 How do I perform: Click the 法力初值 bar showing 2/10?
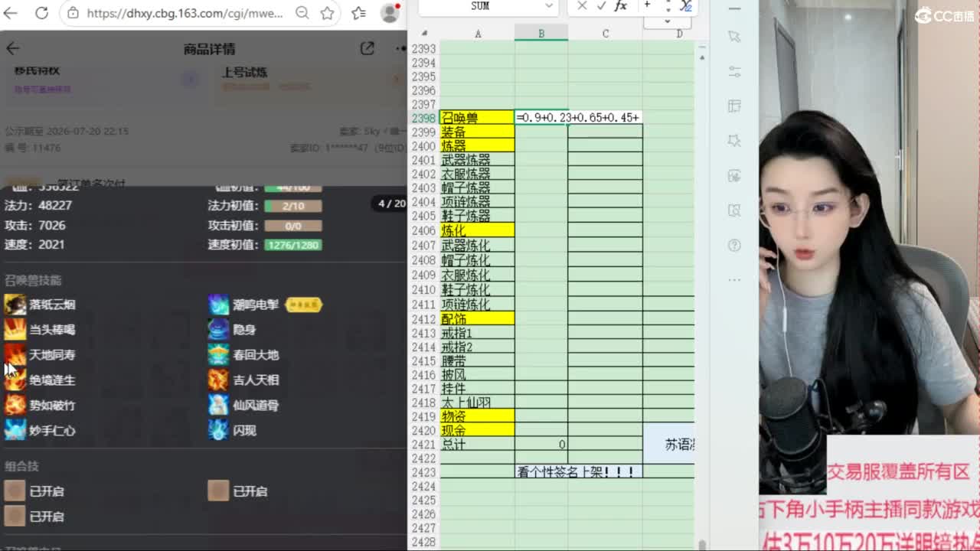coord(293,206)
